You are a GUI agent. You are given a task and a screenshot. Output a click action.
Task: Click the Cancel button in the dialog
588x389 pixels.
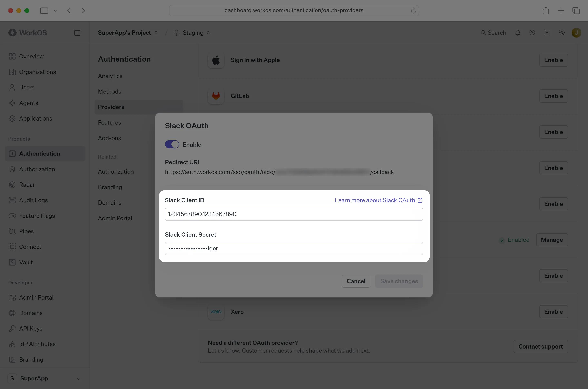point(356,281)
